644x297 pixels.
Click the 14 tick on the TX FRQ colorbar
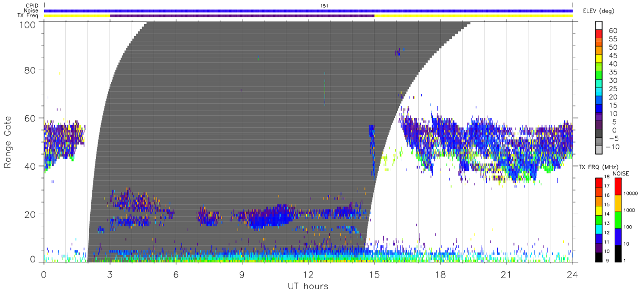(x=607, y=214)
